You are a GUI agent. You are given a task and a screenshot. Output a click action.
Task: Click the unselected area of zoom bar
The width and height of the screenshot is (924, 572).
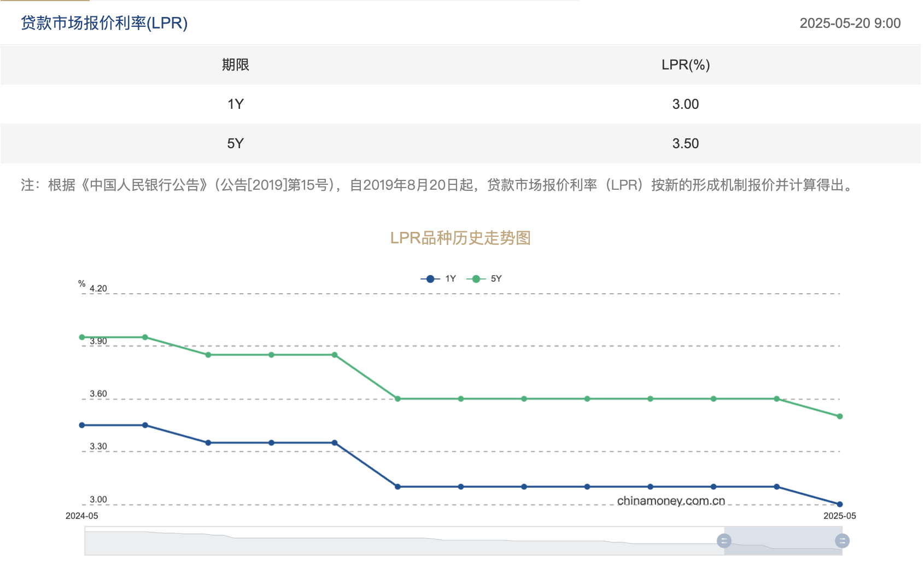coord(404,541)
